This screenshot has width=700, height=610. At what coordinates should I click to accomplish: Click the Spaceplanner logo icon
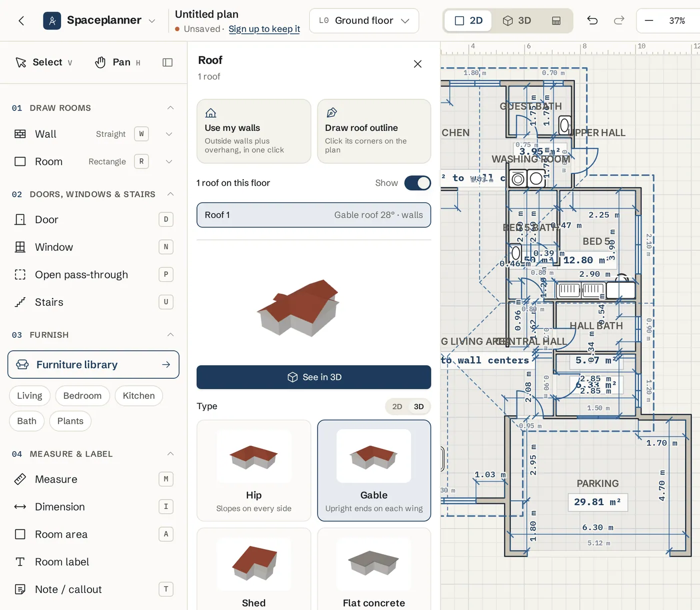click(x=52, y=20)
